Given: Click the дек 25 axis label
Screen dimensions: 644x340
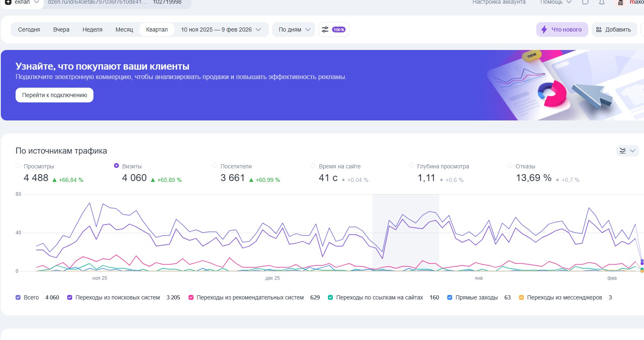Looking at the screenshot, I should pos(273,278).
